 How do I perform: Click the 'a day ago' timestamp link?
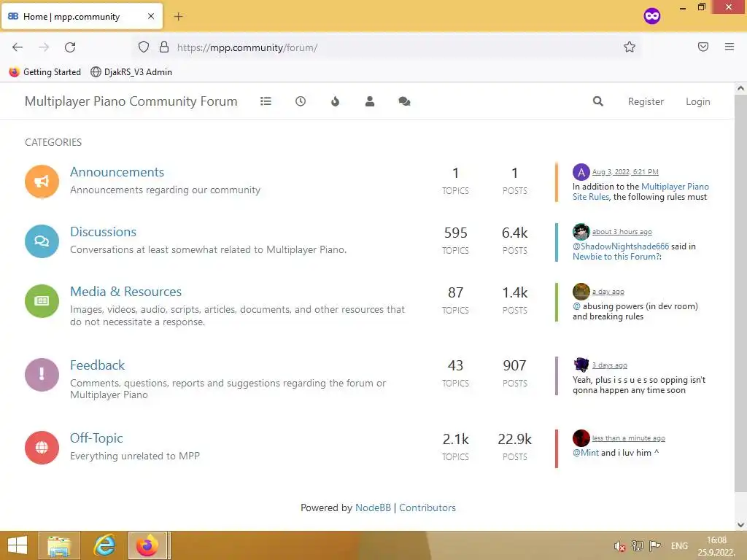point(608,292)
